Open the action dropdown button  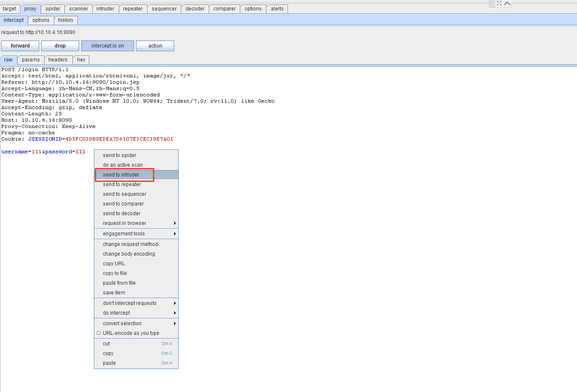click(155, 46)
